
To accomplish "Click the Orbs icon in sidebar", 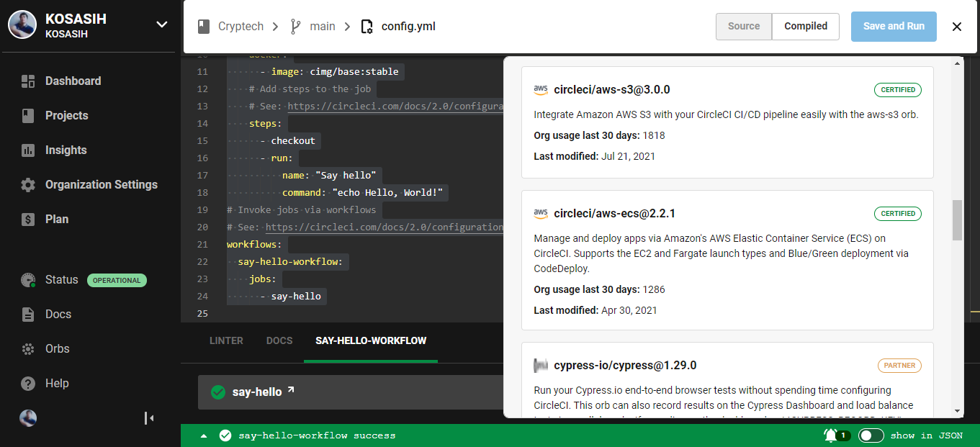I will coord(28,349).
